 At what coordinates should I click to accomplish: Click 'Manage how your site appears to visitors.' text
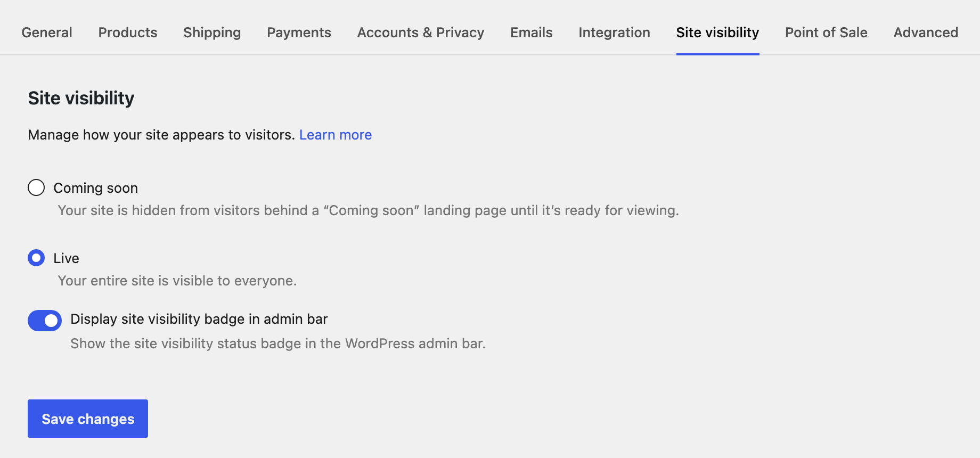pyautogui.click(x=161, y=135)
